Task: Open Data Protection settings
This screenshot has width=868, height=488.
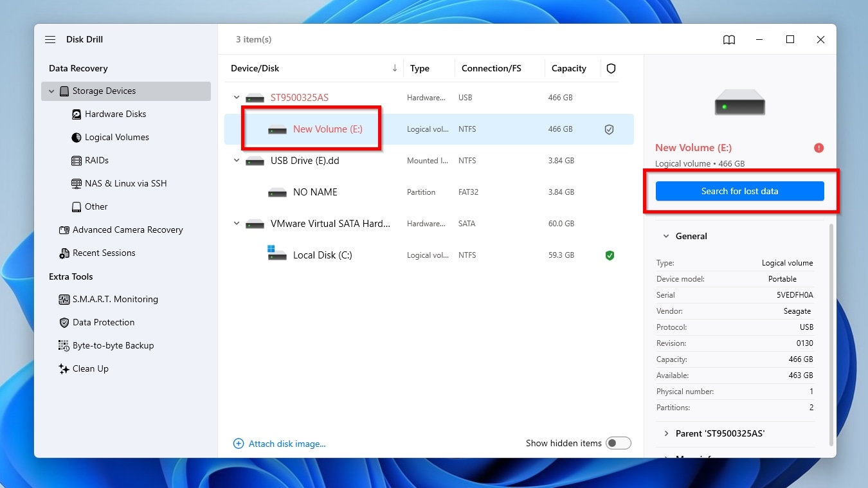Action: pyautogui.click(x=105, y=322)
